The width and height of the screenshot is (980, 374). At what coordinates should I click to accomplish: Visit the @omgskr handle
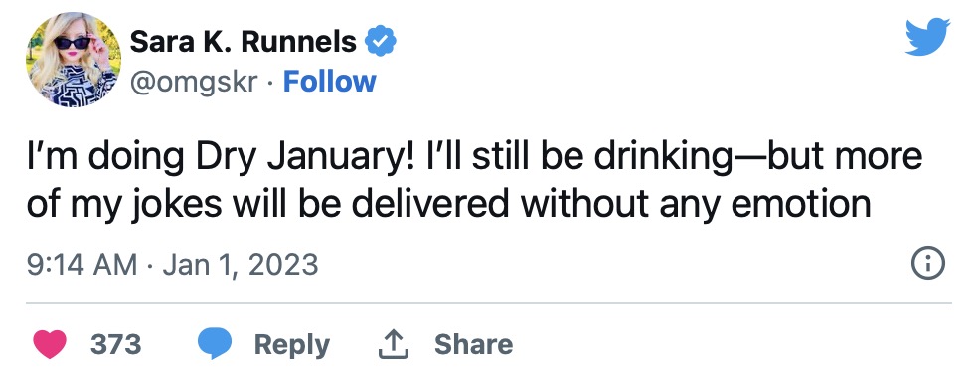point(193,83)
